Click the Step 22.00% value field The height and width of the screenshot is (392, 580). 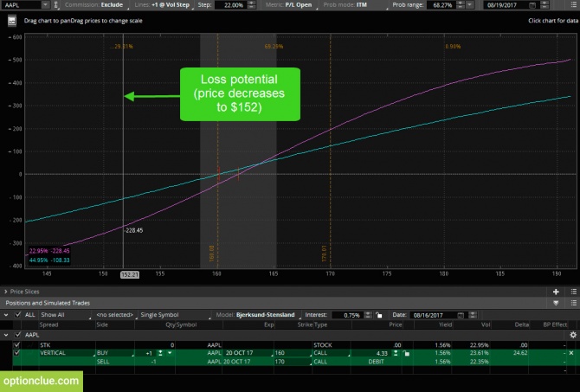(230, 5)
